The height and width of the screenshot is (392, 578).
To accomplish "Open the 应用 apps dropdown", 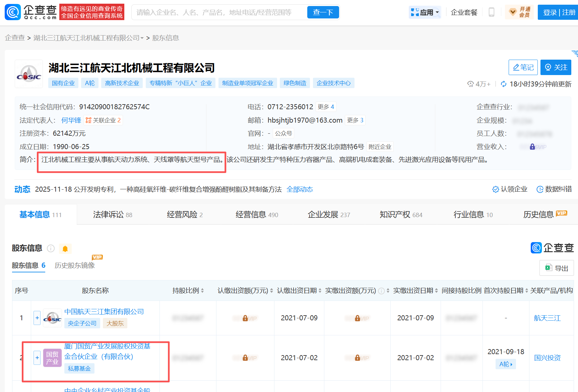I will coord(425,12).
